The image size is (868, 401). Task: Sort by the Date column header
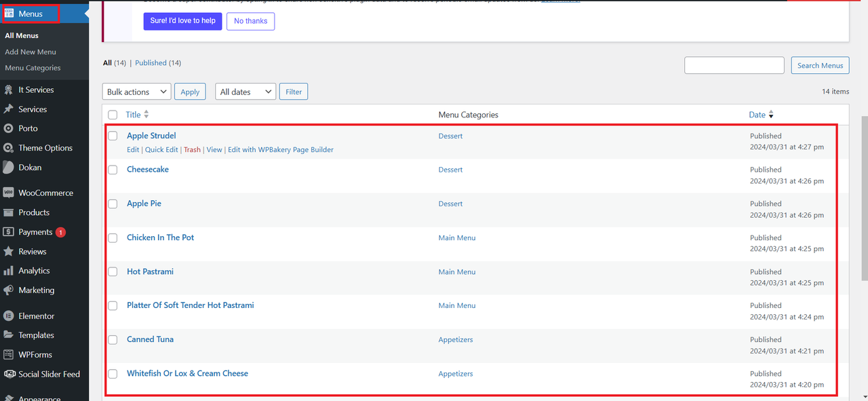(757, 115)
